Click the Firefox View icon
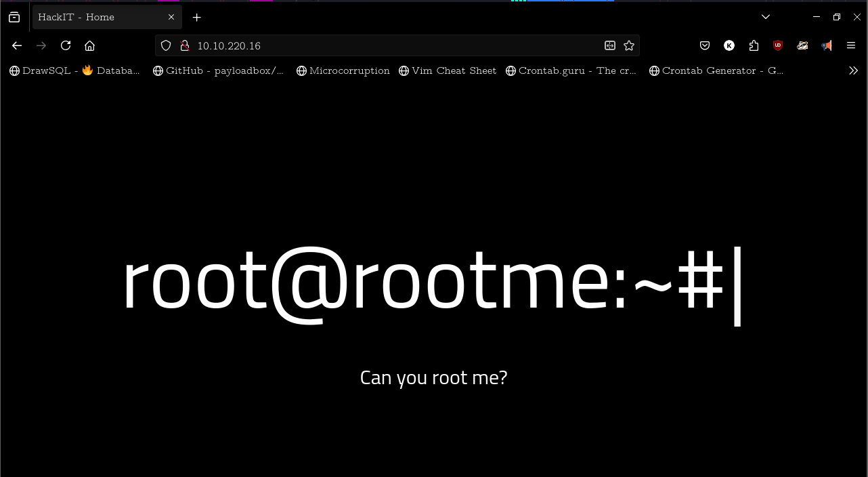This screenshot has width=868, height=477. click(14, 17)
